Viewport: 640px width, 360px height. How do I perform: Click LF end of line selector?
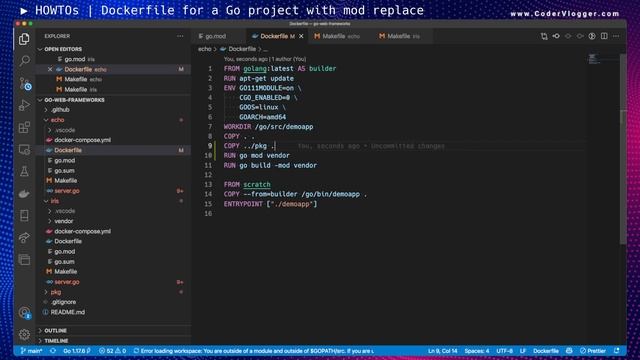[x=523, y=351]
